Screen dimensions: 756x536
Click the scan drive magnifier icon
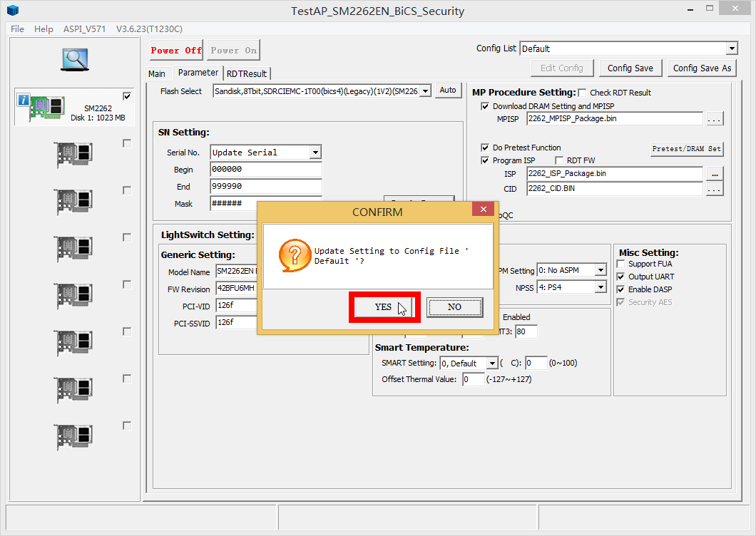tap(74, 61)
